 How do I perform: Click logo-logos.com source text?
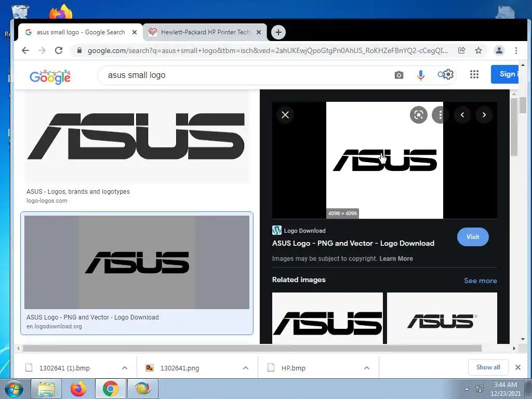(x=47, y=201)
